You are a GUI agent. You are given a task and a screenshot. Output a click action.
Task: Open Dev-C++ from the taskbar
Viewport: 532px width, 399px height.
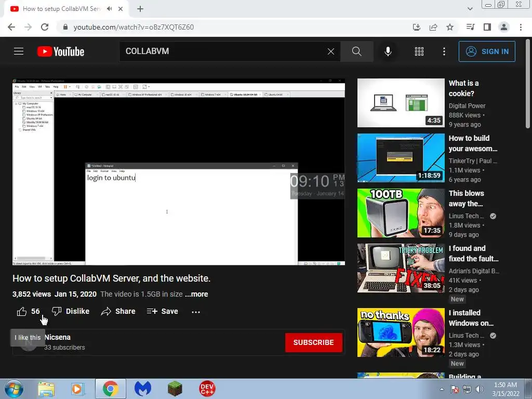click(x=207, y=389)
